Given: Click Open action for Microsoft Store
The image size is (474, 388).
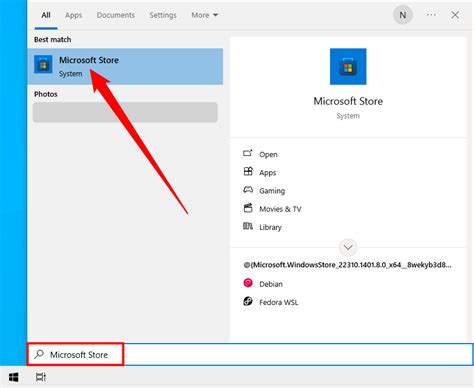Looking at the screenshot, I should click(268, 155).
